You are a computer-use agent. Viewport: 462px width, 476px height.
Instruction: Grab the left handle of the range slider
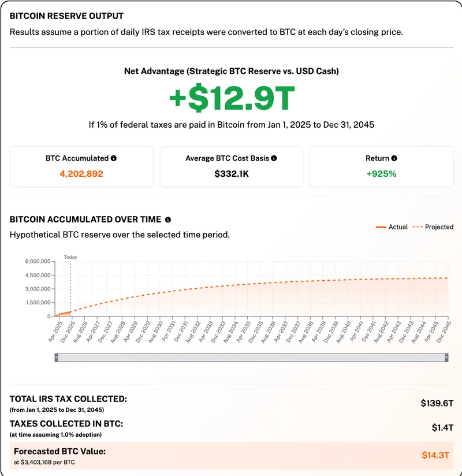tap(57, 358)
